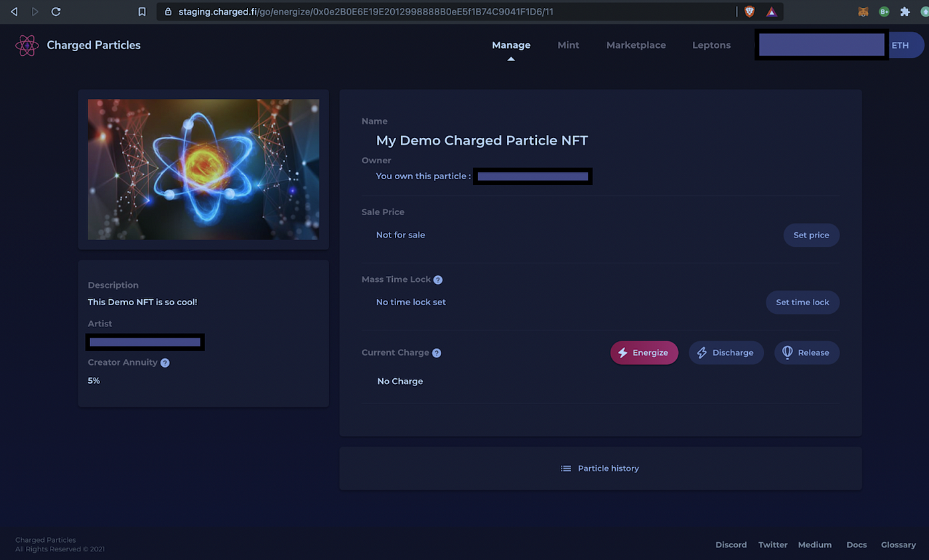Image resolution: width=929 pixels, height=560 pixels.
Task: Go back with the browser back arrow
Action: tap(14, 11)
